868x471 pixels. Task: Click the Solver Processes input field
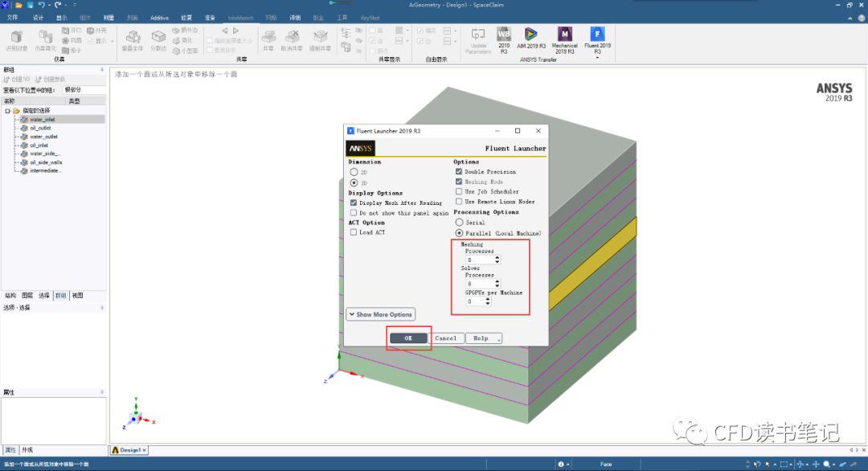480,284
